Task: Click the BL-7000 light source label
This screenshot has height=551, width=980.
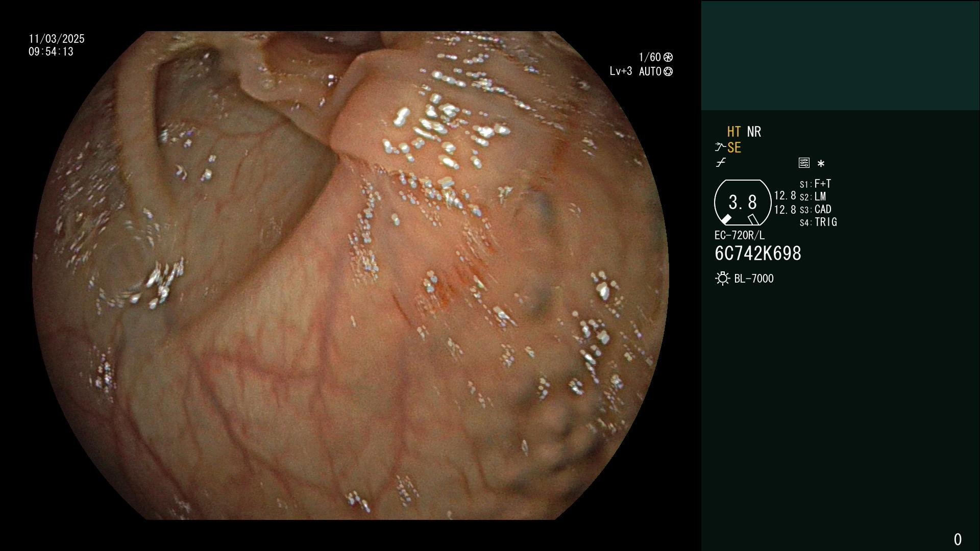Action: pyautogui.click(x=754, y=279)
